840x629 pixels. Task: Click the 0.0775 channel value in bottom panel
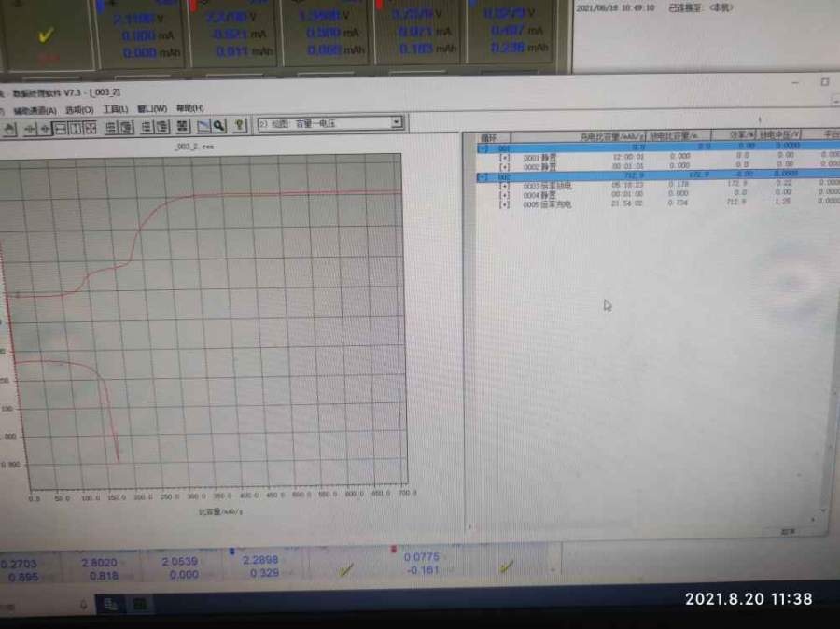[x=422, y=557]
